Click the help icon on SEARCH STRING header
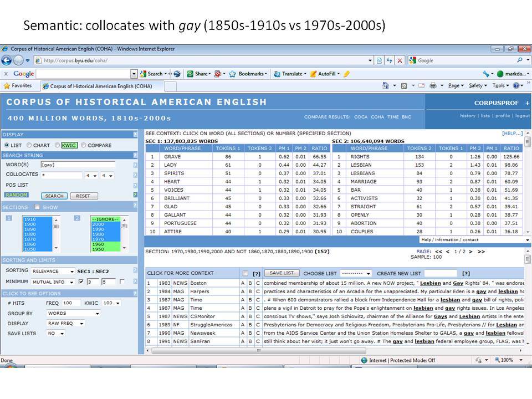This screenshot has width=532, height=399. pos(135,155)
